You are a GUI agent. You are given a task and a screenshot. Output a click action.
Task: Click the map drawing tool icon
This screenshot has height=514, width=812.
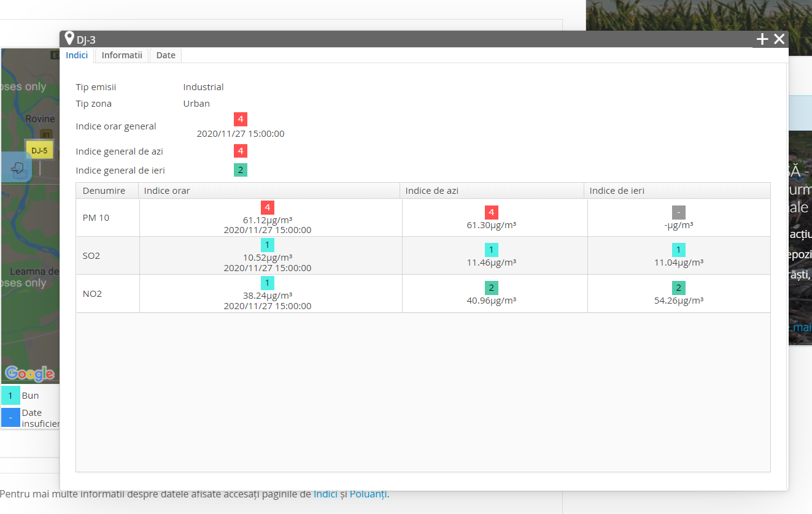coord(18,167)
